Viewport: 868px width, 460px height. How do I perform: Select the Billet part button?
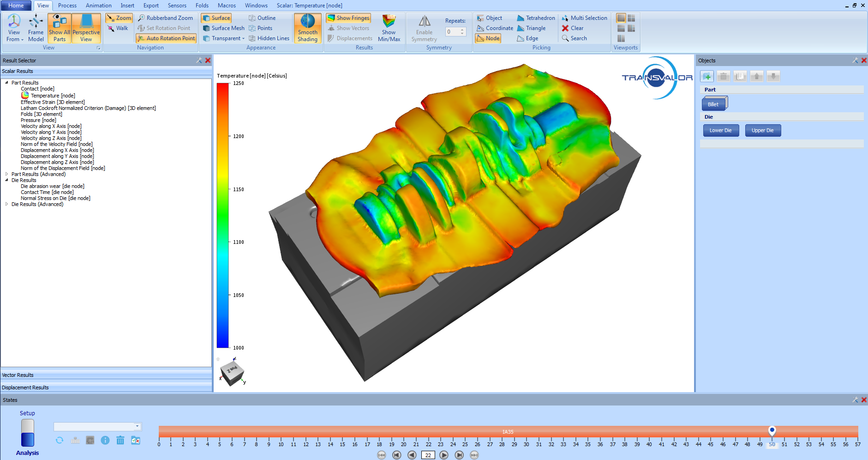[x=713, y=104]
